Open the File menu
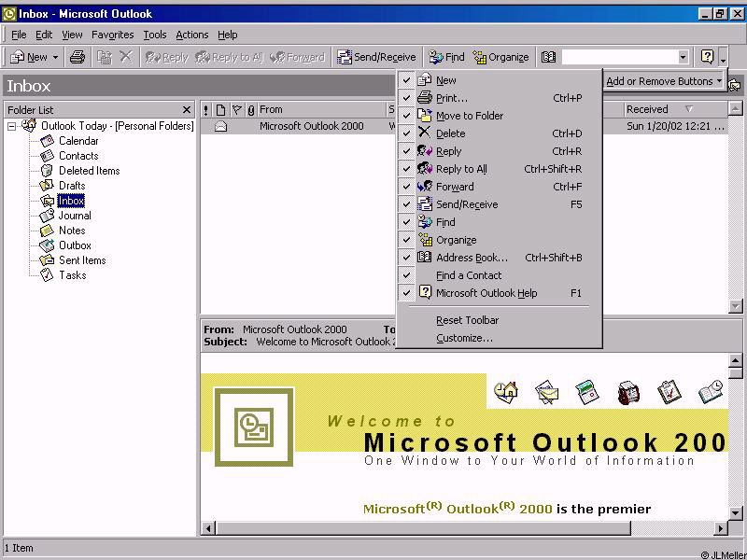The image size is (747, 560). coord(19,35)
